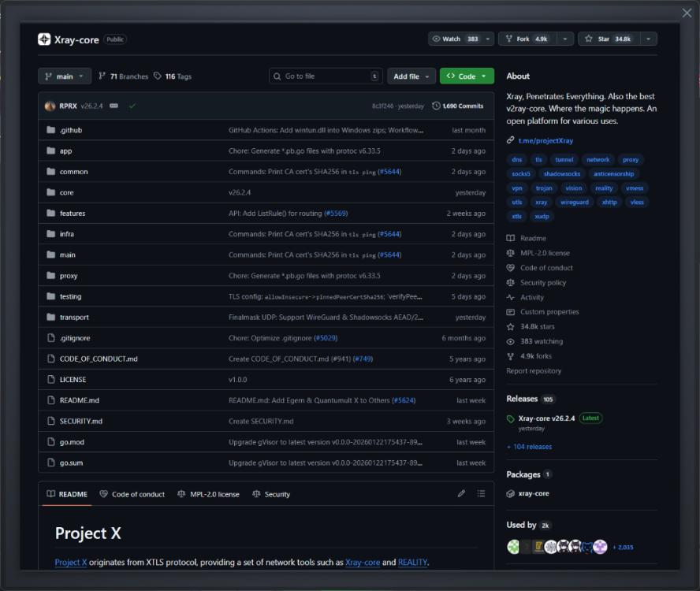Open the .github folder
The height and width of the screenshot is (591, 700).
tap(71, 130)
